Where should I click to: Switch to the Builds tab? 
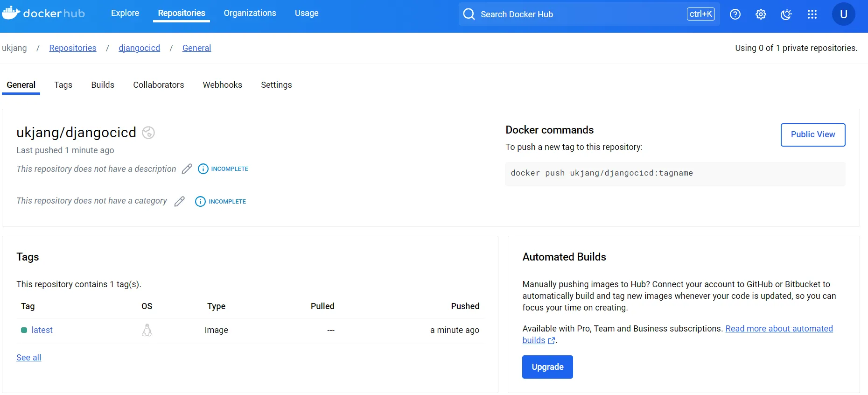103,85
